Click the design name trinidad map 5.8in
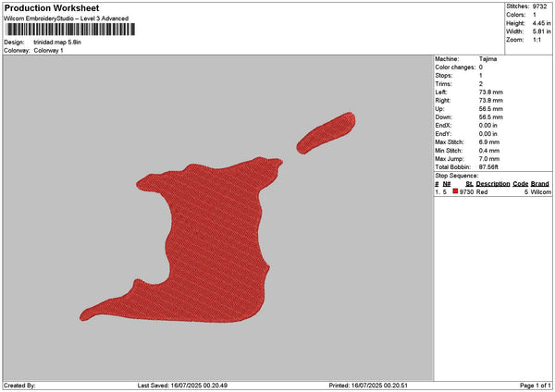The image size is (555, 392). [x=57, y=43]
